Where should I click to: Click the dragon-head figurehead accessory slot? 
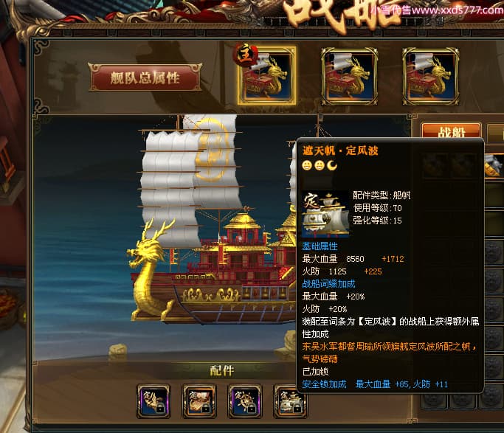[x=153, y=401]
